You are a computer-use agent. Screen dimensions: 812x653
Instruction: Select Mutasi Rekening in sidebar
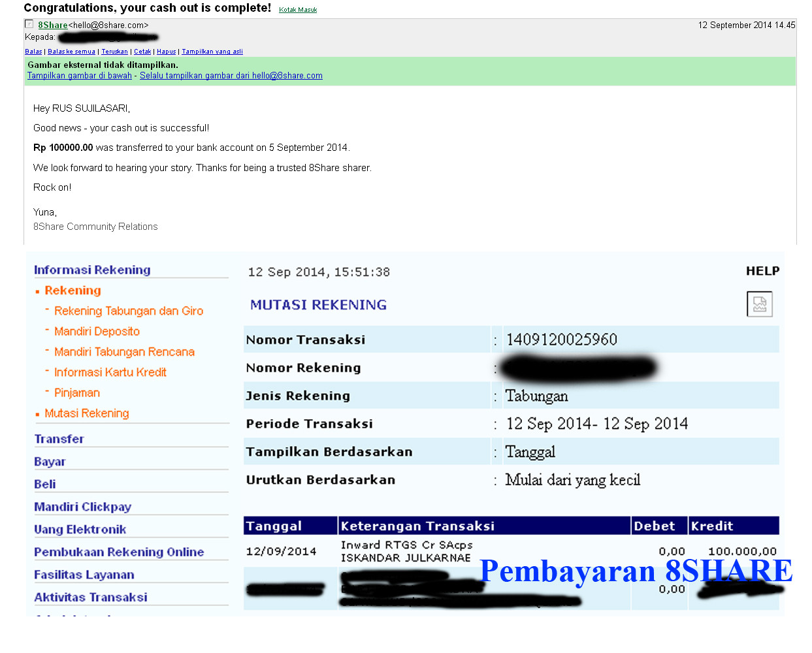click(87, 413)
